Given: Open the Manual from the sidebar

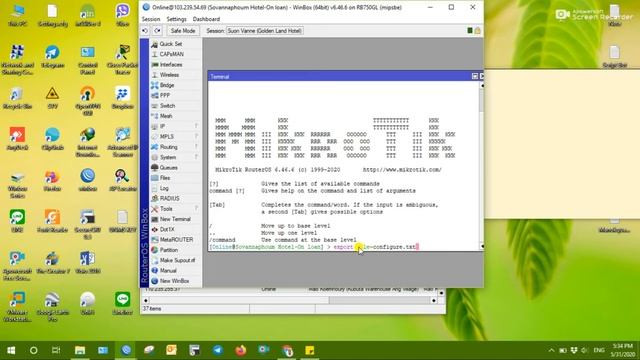Looking at the screenshot, I should tap(168, 271).
